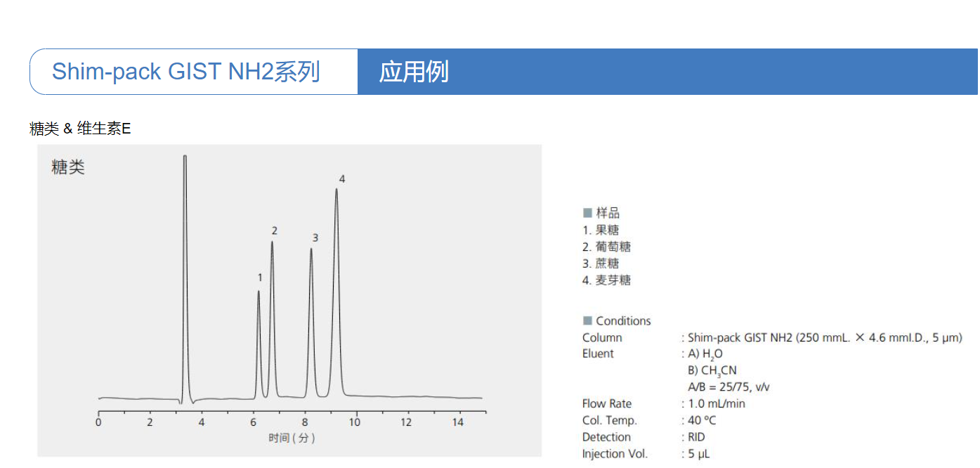Image resolution: width=980 pixels, height=468 pixels.
Task: Click the square bullet beside Conditions
Action: point(587,321)
